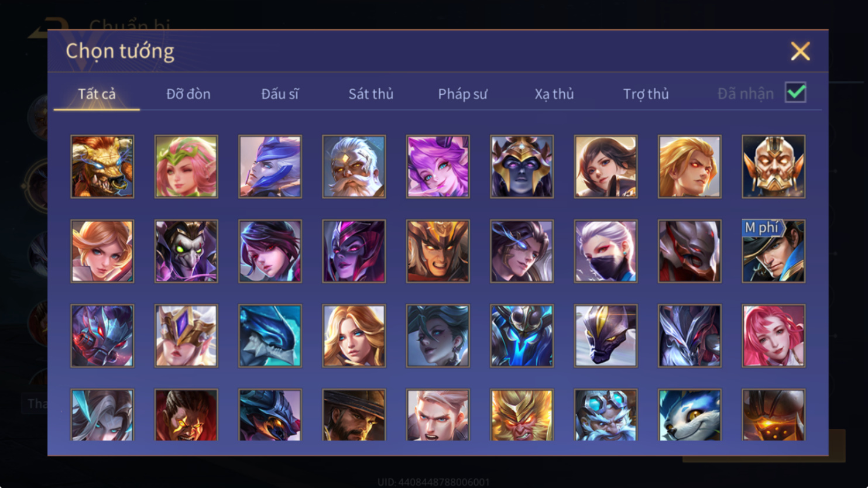Pick the golden bald armored hero
868x488 pixels.
pyautogui.click(x=774, y=167)
